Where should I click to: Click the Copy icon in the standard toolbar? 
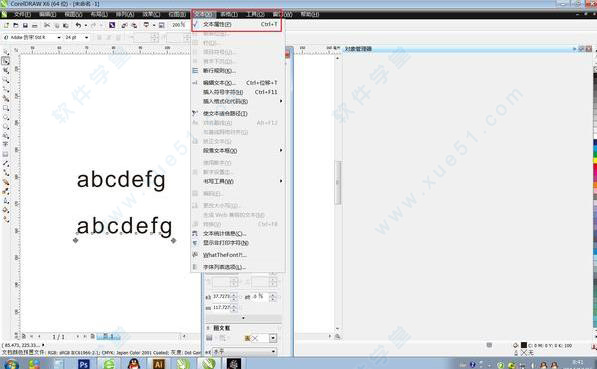click(56, 26)
